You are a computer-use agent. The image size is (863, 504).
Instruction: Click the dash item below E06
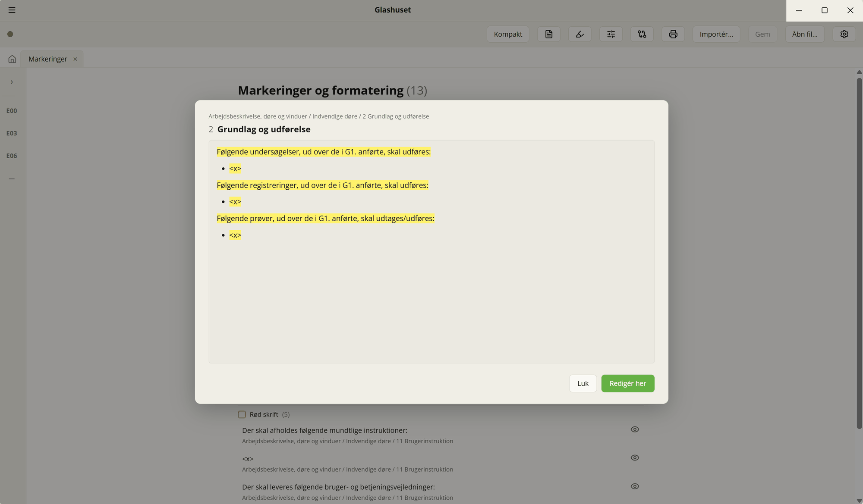pyautogui.click(x=12, y=178)
